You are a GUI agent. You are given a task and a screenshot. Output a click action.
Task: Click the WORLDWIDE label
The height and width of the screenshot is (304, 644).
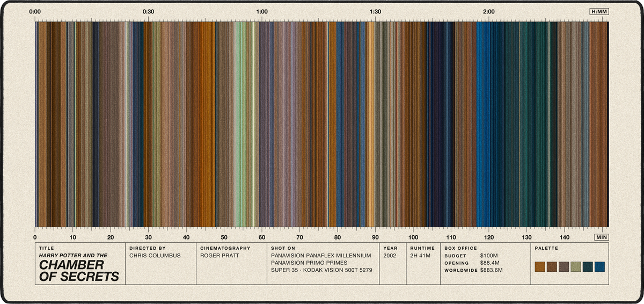click(x=460, y=270)
